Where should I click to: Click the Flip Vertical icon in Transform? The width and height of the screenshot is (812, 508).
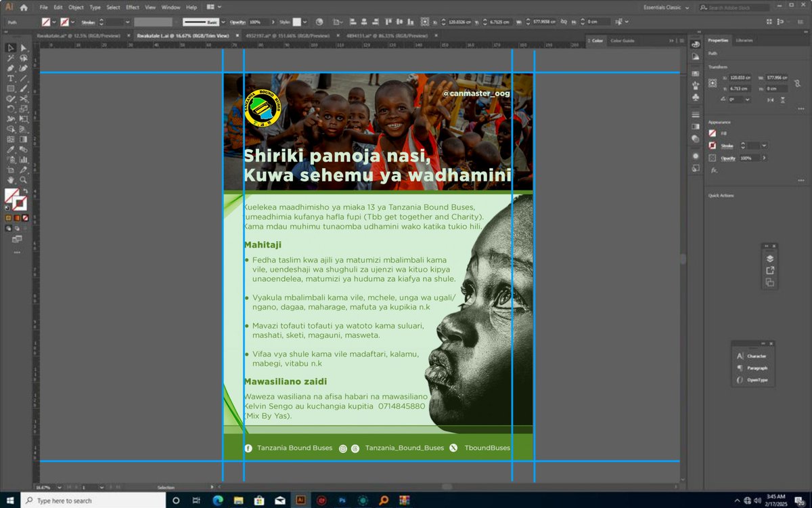coord(783,100)
